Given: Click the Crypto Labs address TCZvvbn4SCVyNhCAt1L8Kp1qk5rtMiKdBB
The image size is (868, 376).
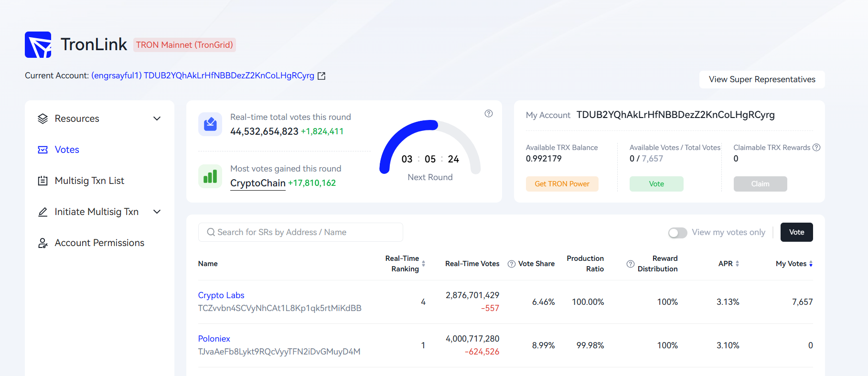Looking at the screenshot, I should (x=279, y=308).
